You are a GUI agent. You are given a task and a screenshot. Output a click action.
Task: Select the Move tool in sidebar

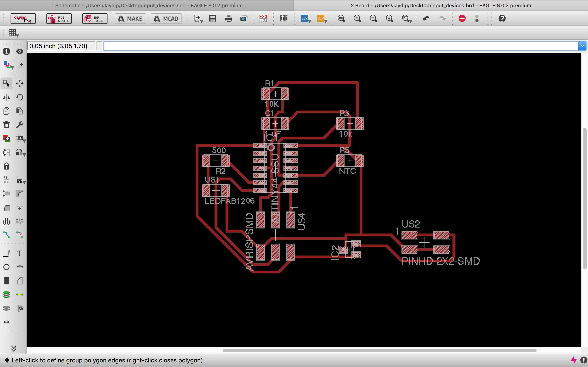pos(20,83)
